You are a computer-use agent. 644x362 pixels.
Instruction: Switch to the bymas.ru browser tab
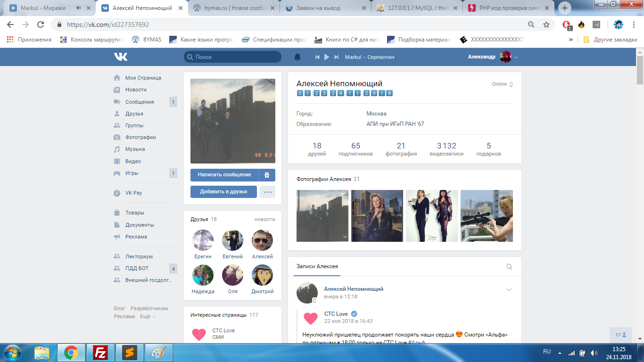234,8
